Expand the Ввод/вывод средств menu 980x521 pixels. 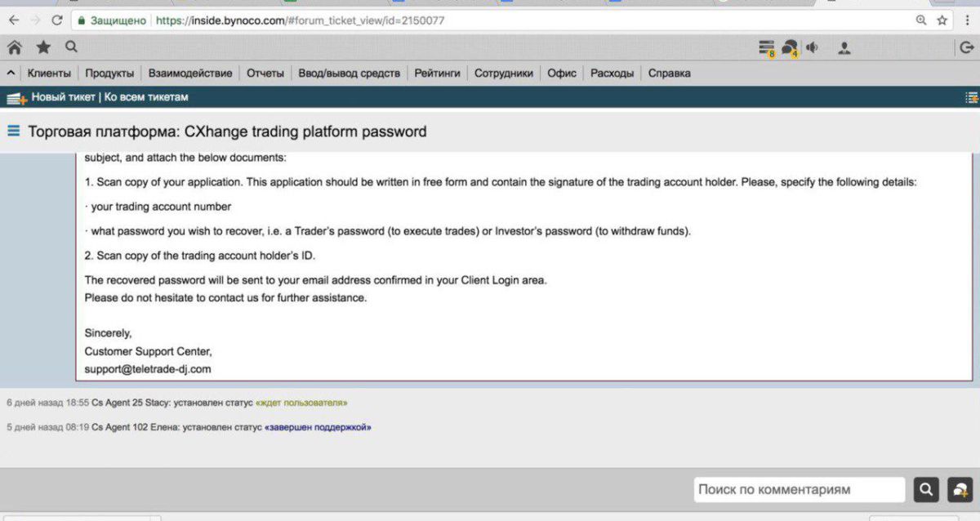350,73
